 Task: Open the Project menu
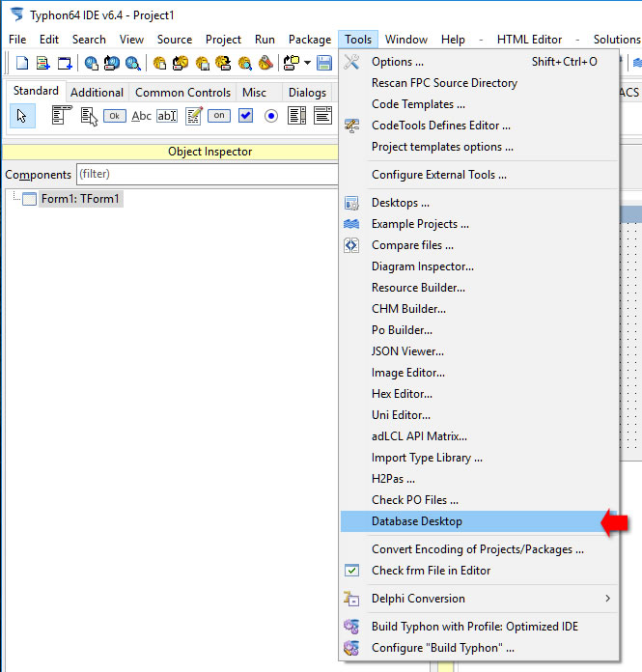223,40
